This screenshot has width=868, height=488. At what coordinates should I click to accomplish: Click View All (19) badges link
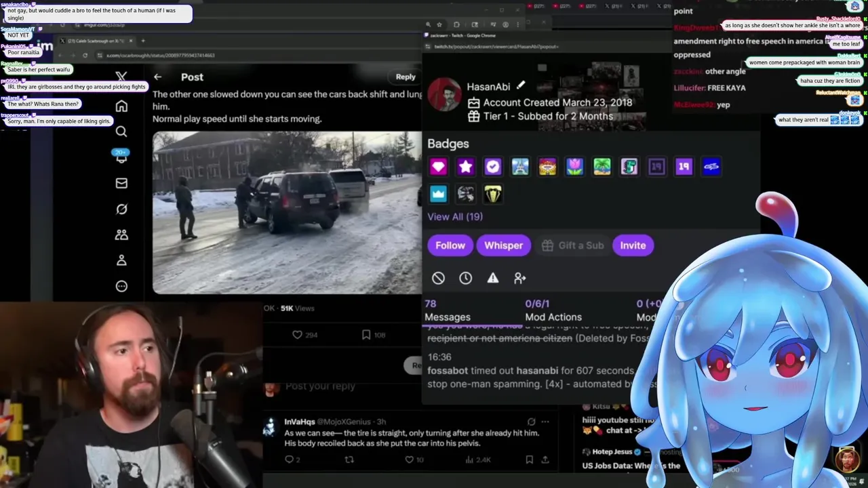point(455,216)
